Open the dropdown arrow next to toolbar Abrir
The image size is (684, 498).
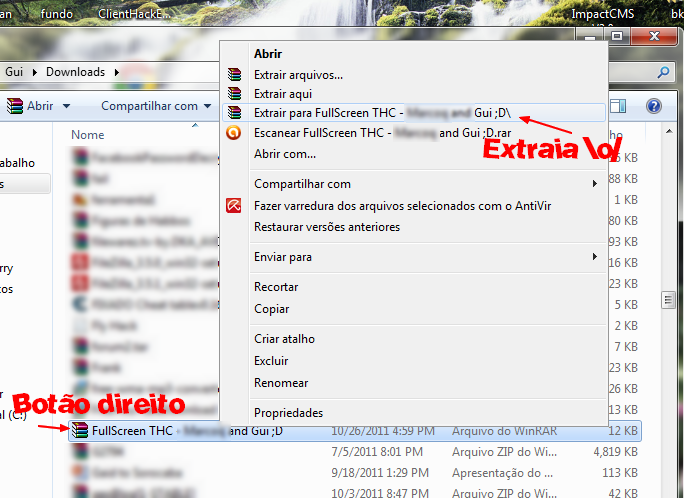tap(66, 106)
